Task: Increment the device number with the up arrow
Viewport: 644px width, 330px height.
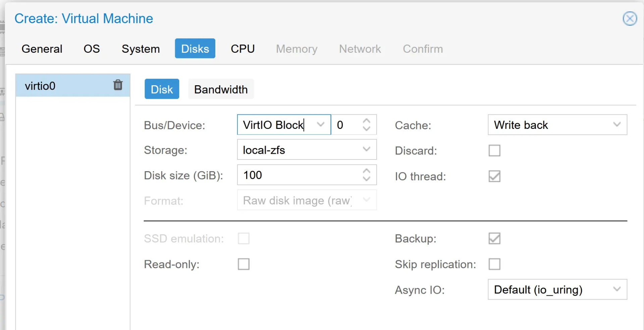Action: (x=367, y=120)
